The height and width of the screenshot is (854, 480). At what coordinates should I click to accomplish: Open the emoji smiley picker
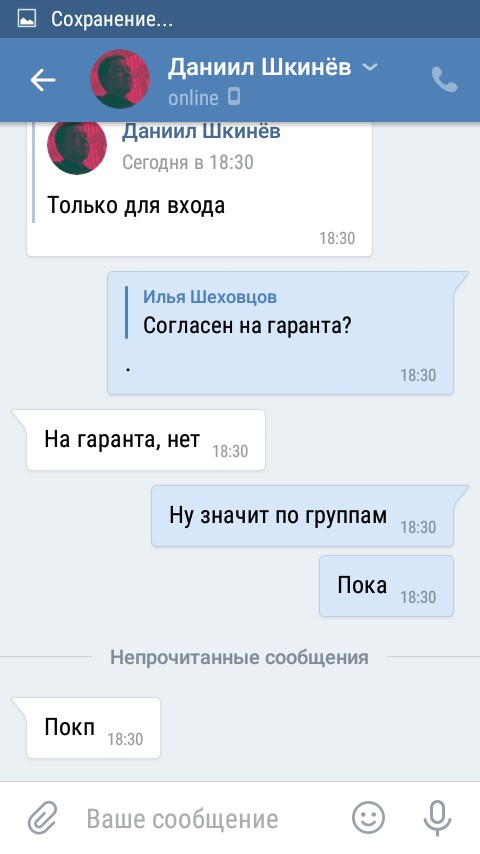point(368,818)
